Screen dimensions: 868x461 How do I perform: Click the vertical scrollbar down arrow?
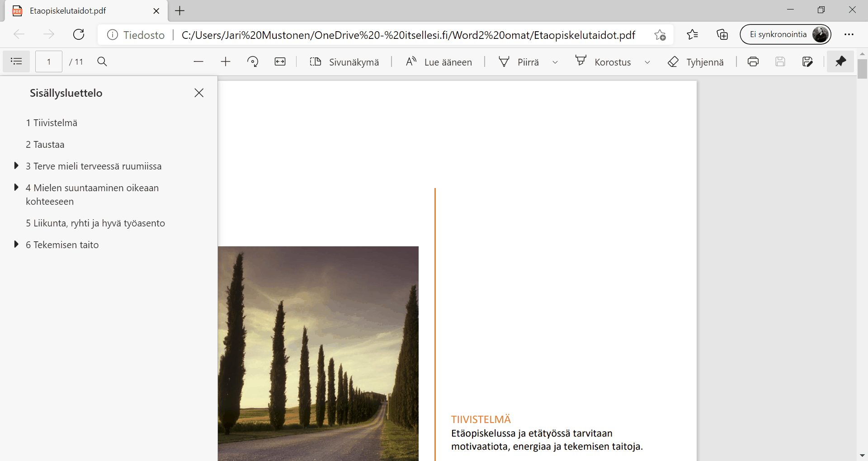point(862,456)
